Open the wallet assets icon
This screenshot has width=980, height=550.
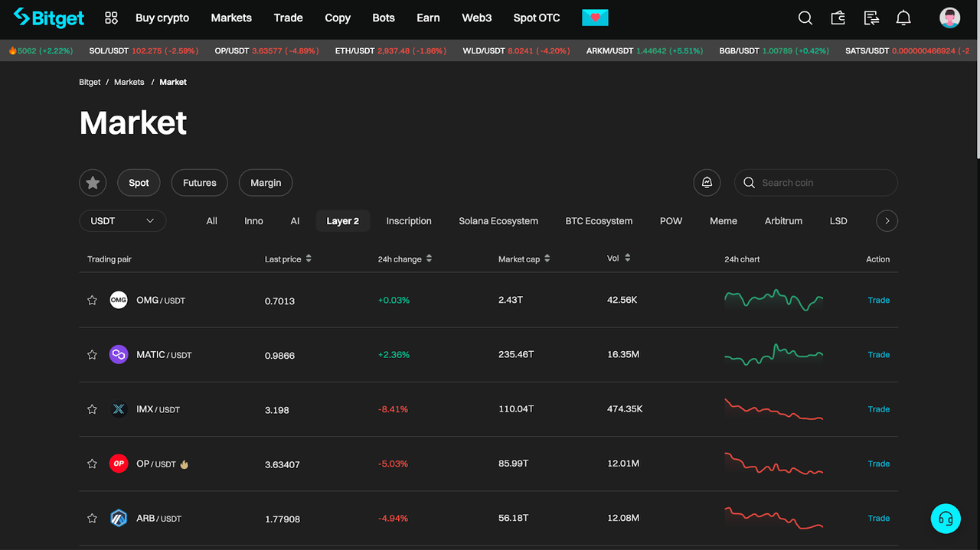pos(838,18)
